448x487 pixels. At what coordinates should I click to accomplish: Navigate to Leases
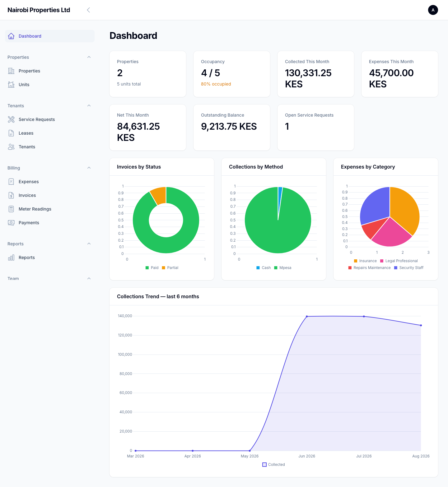(x=50, y=133)
